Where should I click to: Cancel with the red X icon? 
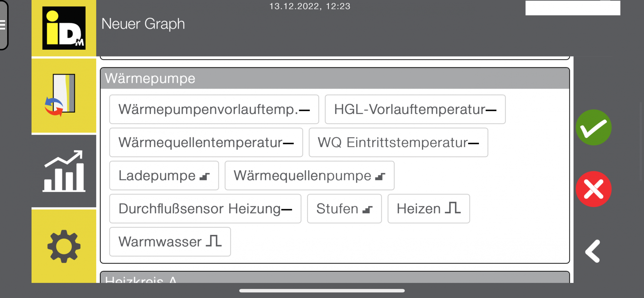click(593, 189)
